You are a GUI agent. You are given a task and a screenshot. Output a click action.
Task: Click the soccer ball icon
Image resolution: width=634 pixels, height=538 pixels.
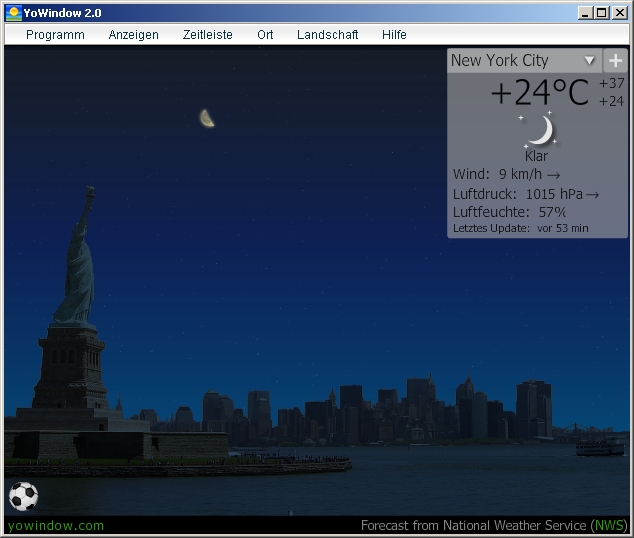tap(23, 496)
